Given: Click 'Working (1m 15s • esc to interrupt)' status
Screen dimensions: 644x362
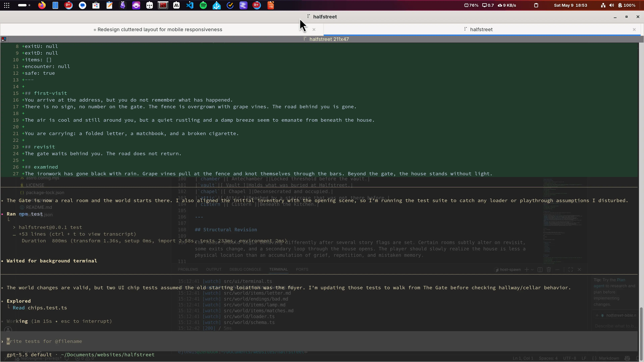Looking at the screenshot, I should (x=59, y=321).
